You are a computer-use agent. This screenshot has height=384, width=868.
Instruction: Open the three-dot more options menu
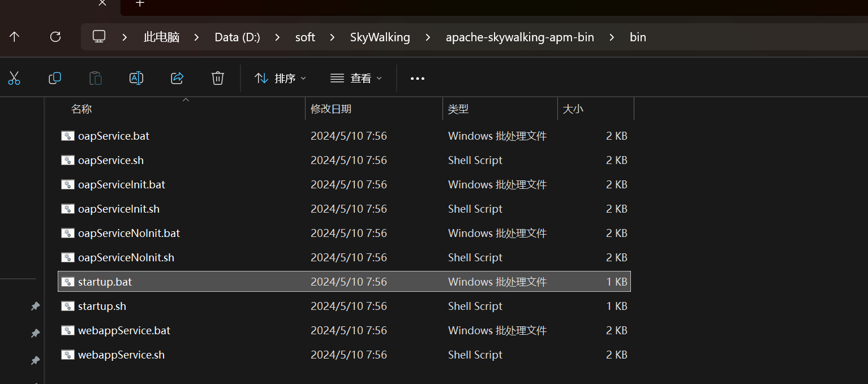click(x=418, y=79)
